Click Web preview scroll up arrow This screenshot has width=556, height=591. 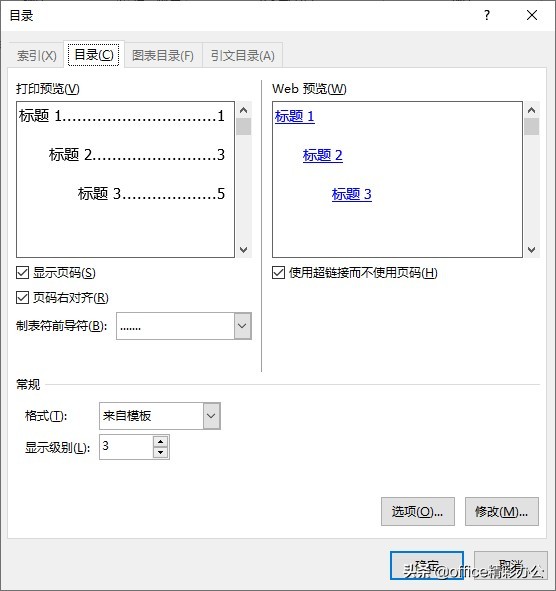click(531, 110)
